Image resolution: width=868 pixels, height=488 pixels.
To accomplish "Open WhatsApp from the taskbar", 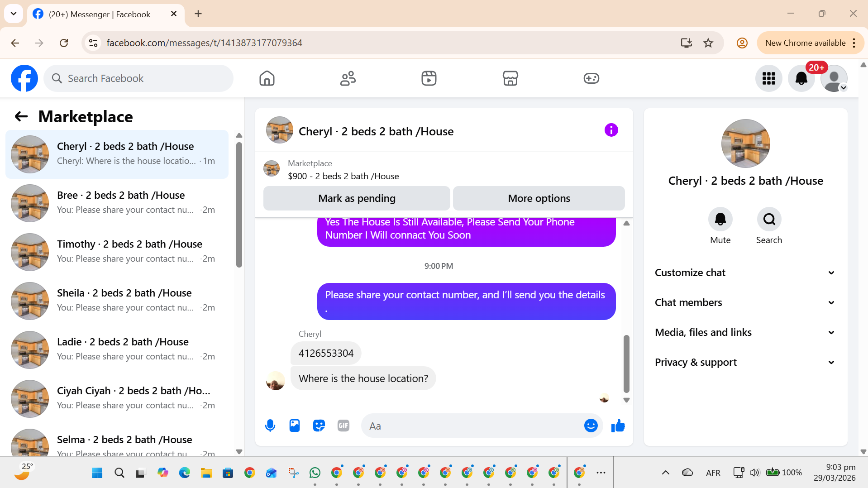I will coord(315,473).
